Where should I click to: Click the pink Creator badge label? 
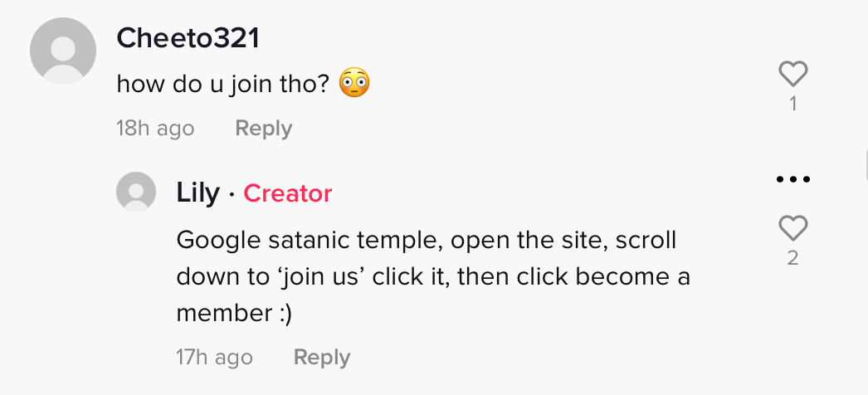pos(288,193)
